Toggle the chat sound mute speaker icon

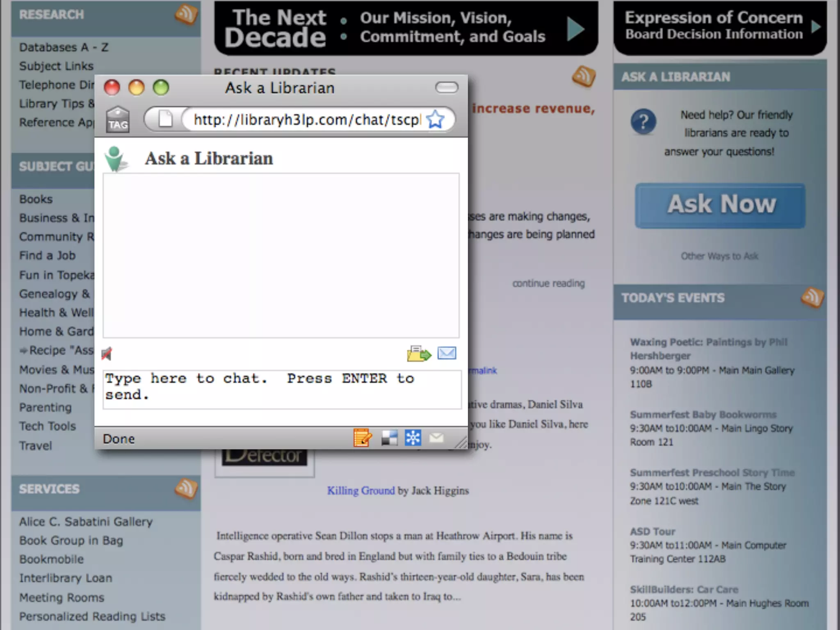107,354
